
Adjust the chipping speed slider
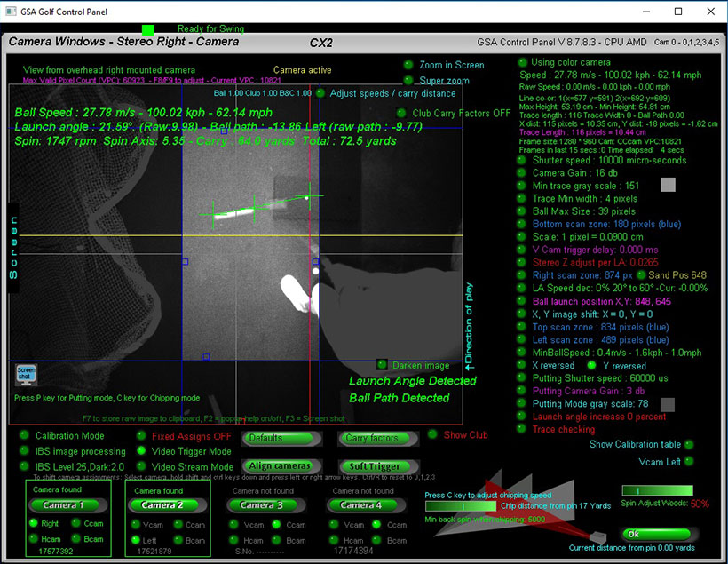462,506
